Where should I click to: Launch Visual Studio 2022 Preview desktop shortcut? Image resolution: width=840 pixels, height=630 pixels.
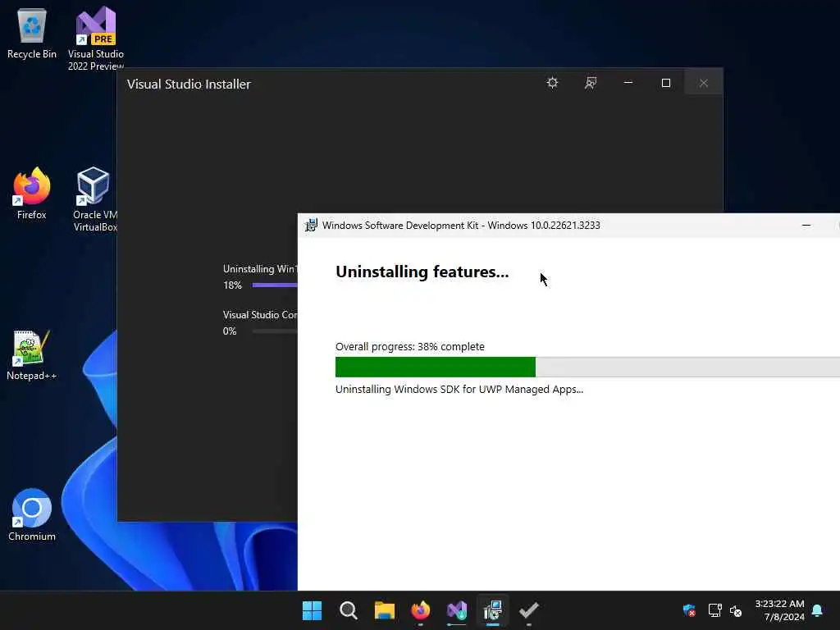click(95, 38)
